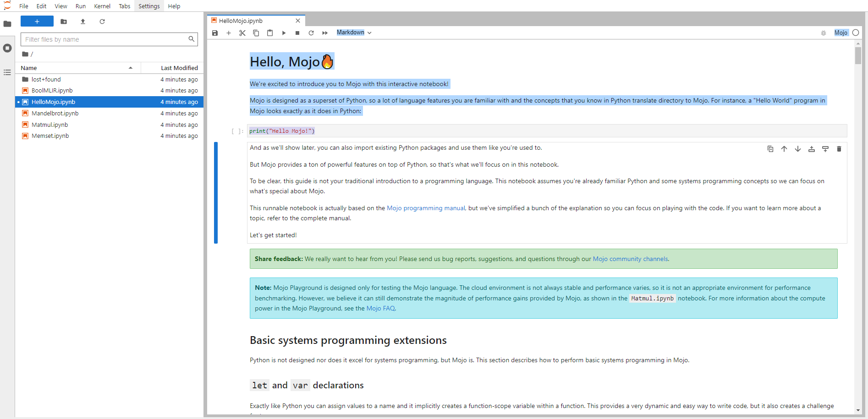
Task: Create a new folder in file browser
Action: pyautogui.click(x=64, y=22)
